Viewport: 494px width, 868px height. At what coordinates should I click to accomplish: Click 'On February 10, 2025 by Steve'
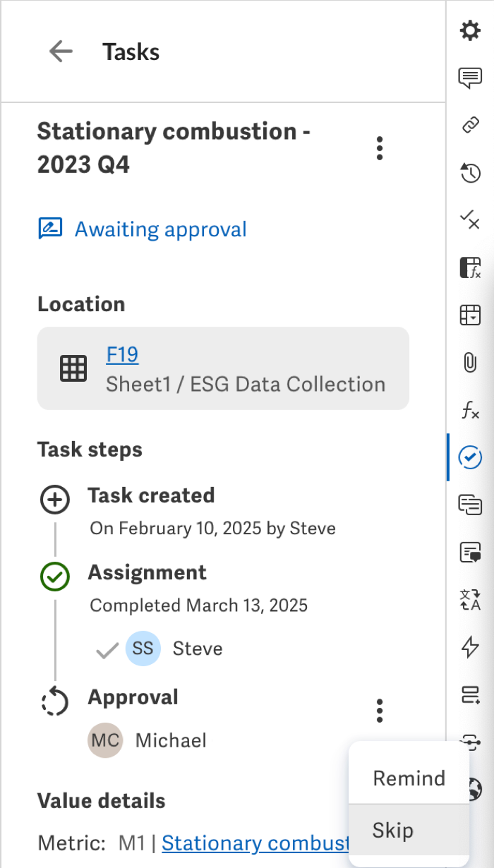212,528
